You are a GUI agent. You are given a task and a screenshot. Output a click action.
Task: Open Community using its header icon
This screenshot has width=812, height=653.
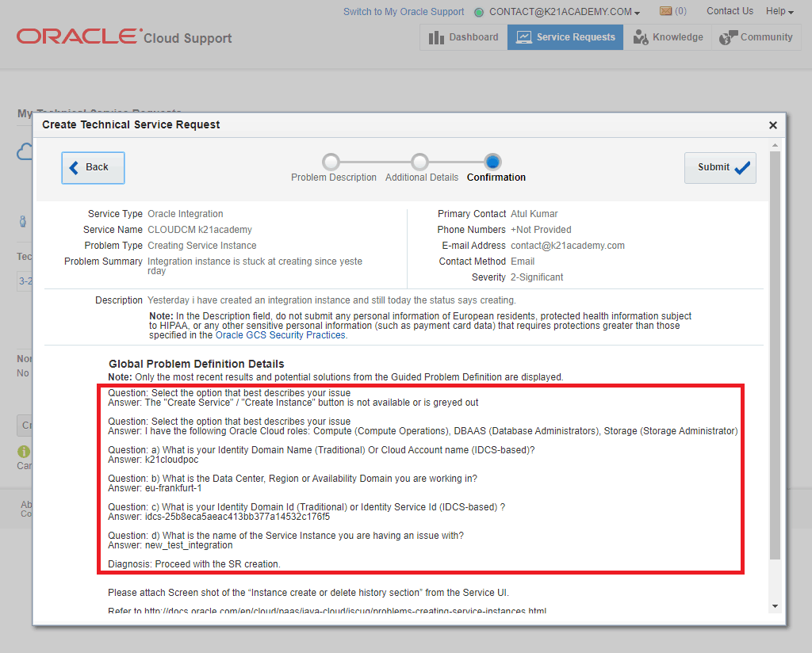point(730,37)
